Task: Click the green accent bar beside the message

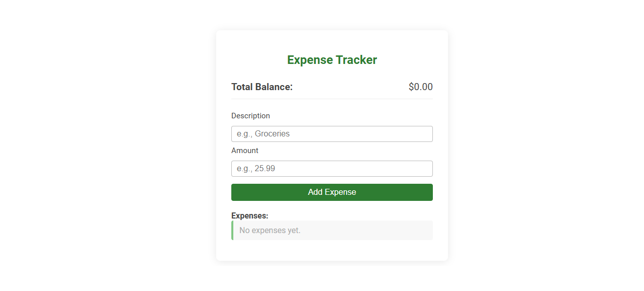Action: [232, 230]
